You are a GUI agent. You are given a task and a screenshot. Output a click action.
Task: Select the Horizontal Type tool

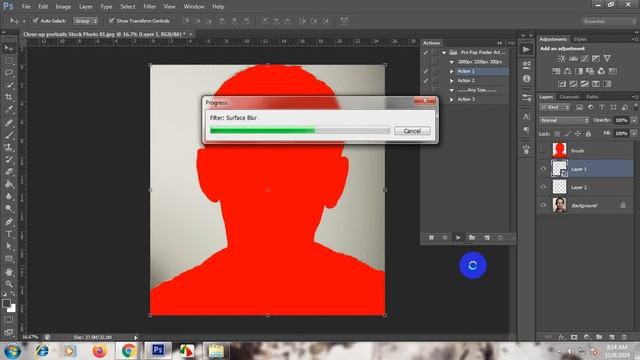pyautogui.click(x=9, y=234)
